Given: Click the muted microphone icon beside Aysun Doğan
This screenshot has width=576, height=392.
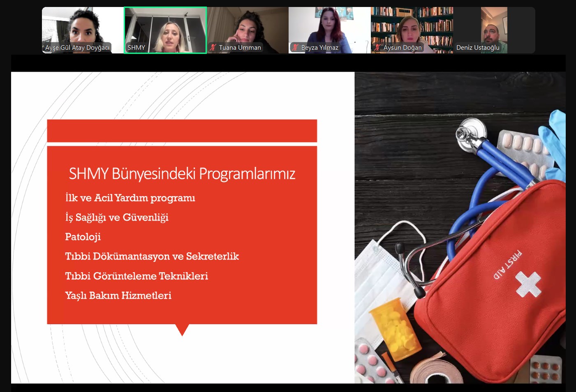Looking at the screenshot, I should tap(377, 47).
